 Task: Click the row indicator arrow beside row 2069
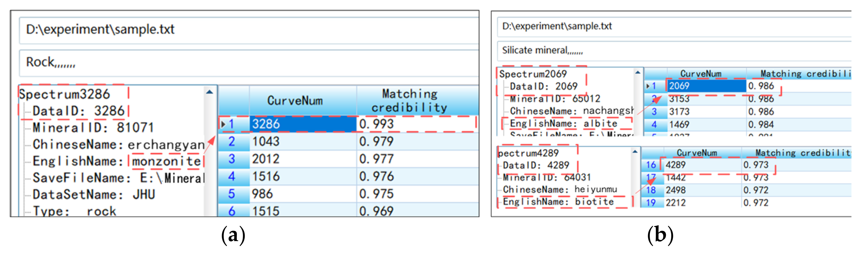(x=647, y=86)
